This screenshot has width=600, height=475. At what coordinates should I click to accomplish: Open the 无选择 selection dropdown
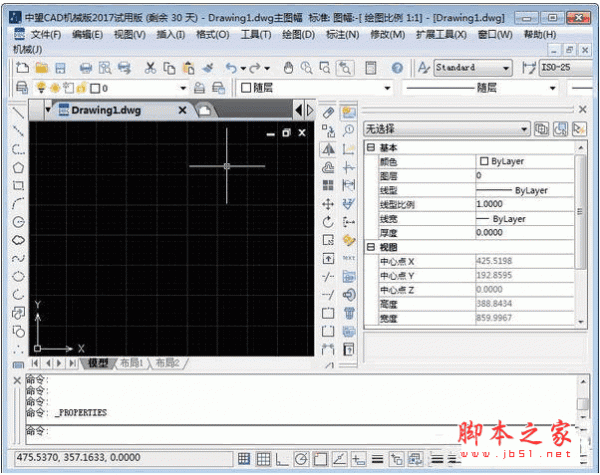(525, 129)
